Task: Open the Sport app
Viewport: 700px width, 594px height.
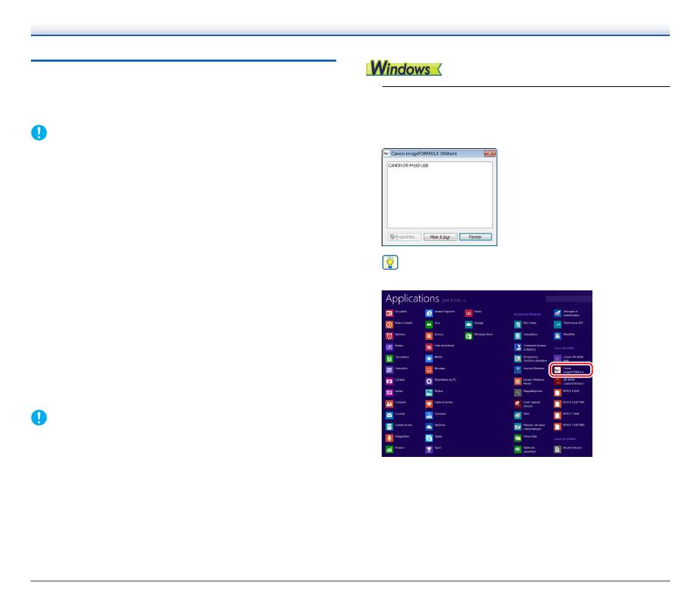Action: click(433, 450)
